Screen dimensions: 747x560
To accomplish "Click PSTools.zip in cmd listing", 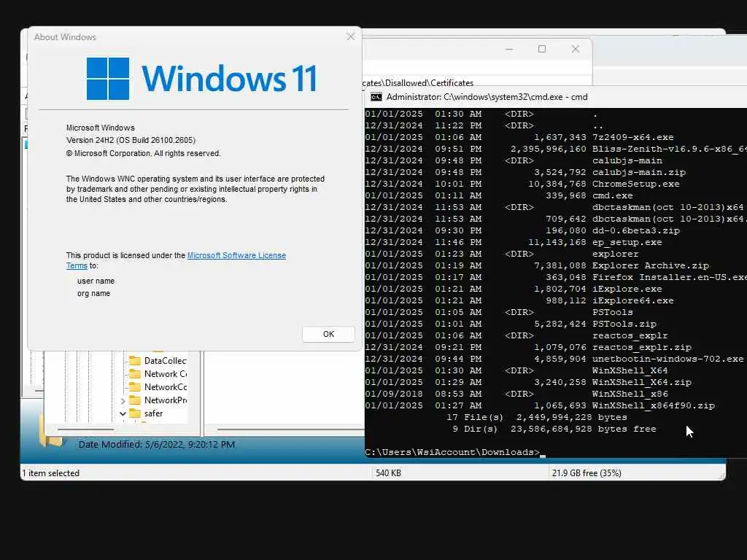I will (x=624, y=324).
